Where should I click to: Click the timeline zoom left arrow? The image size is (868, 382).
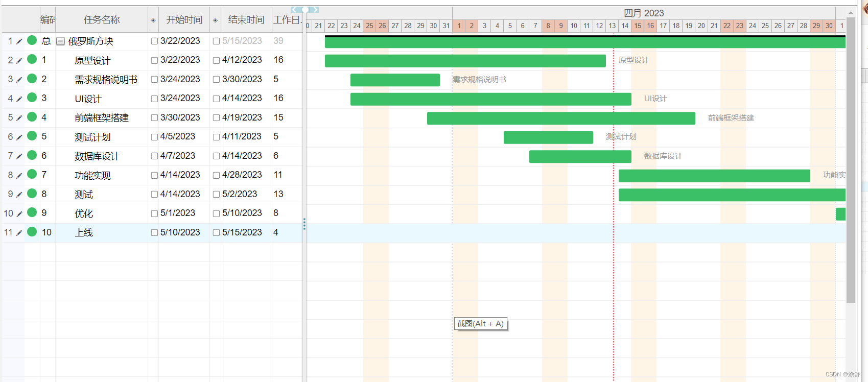pos(294,10)
